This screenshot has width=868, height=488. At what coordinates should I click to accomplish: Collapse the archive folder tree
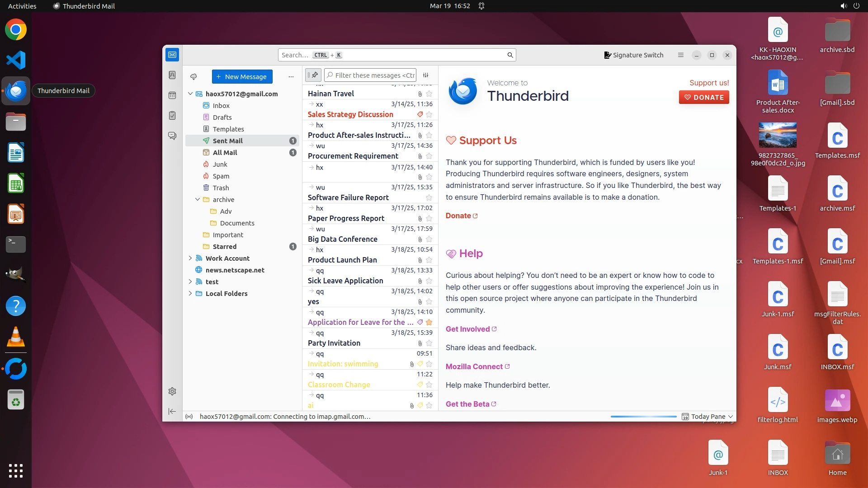[x=198, y=199]
